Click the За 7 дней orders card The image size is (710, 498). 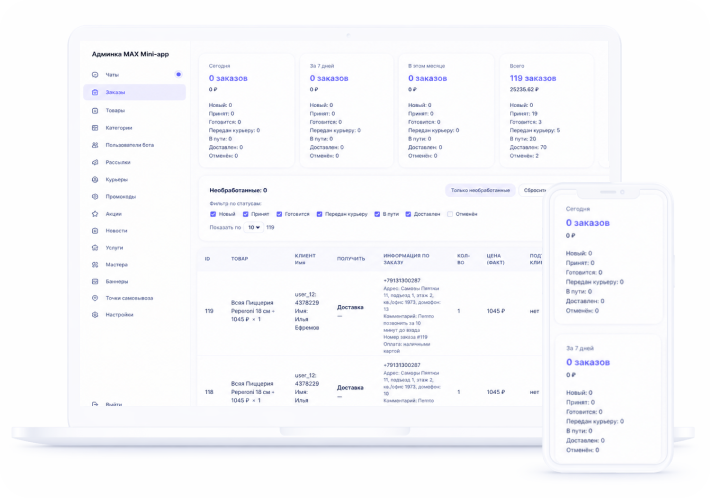[x=346, y=110]
